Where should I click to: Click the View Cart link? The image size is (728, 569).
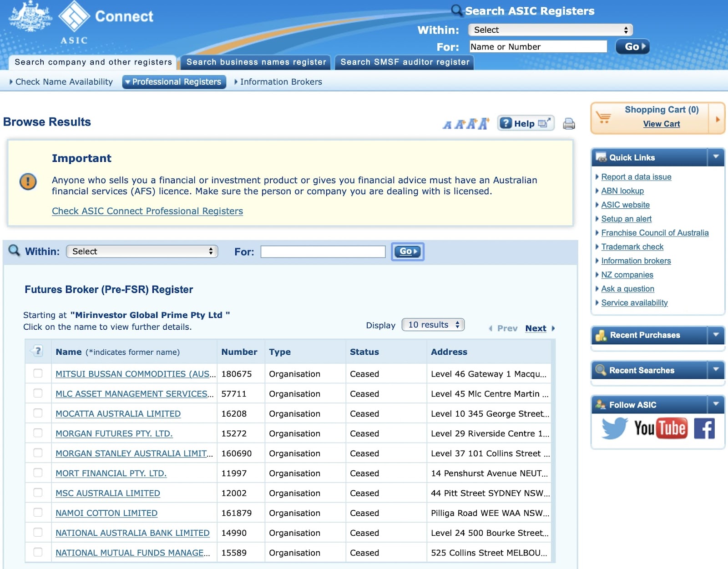tap(661, 124)
